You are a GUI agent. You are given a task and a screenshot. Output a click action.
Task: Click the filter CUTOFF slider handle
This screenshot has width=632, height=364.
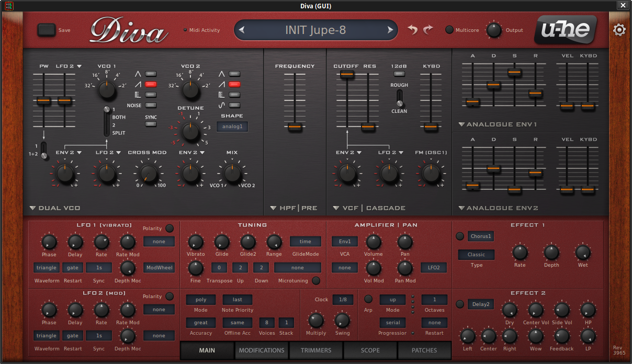[347, 75]
